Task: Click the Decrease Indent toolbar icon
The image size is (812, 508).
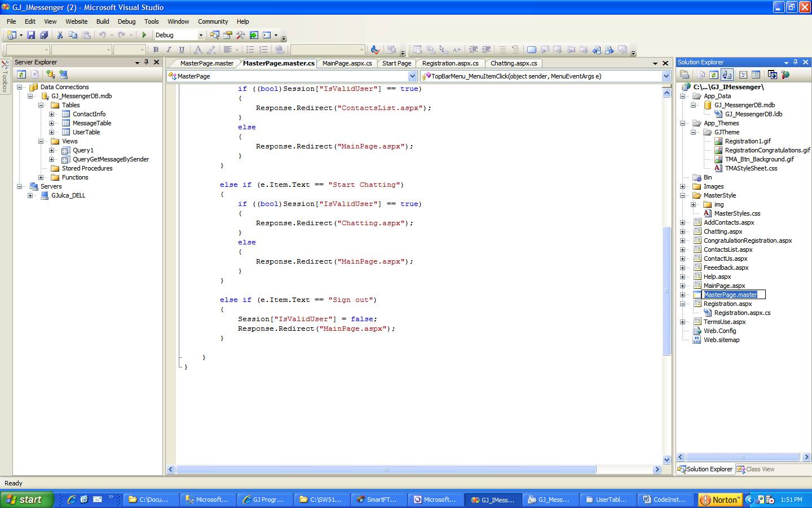Action: tap(473, 50)
